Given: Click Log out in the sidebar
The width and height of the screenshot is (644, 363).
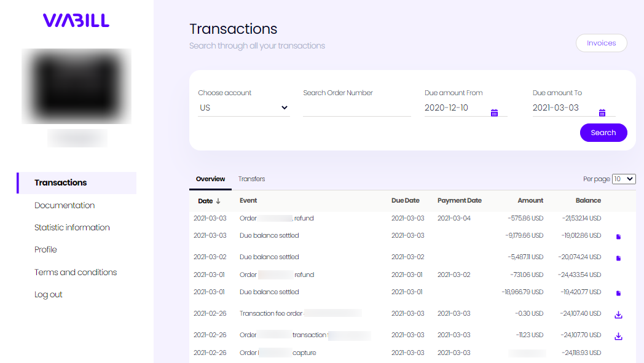Looking at the screenshot, I should coord(49,294).
